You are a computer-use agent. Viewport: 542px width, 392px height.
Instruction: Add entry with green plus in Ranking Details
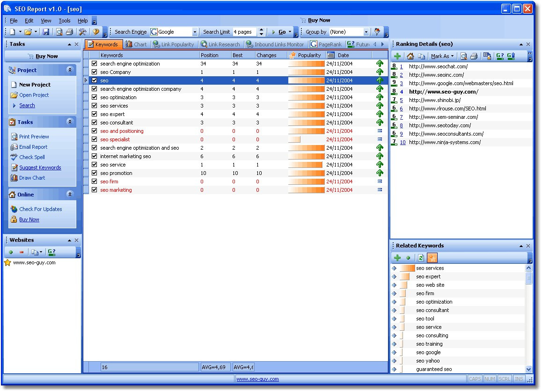pos(397,56)
